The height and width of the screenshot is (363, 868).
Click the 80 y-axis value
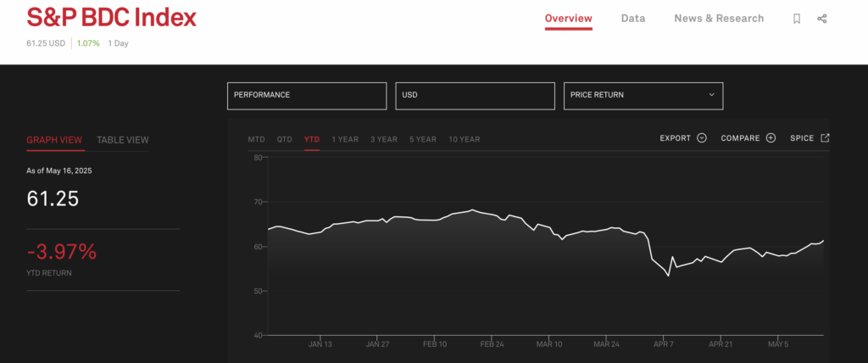(258, 158)
